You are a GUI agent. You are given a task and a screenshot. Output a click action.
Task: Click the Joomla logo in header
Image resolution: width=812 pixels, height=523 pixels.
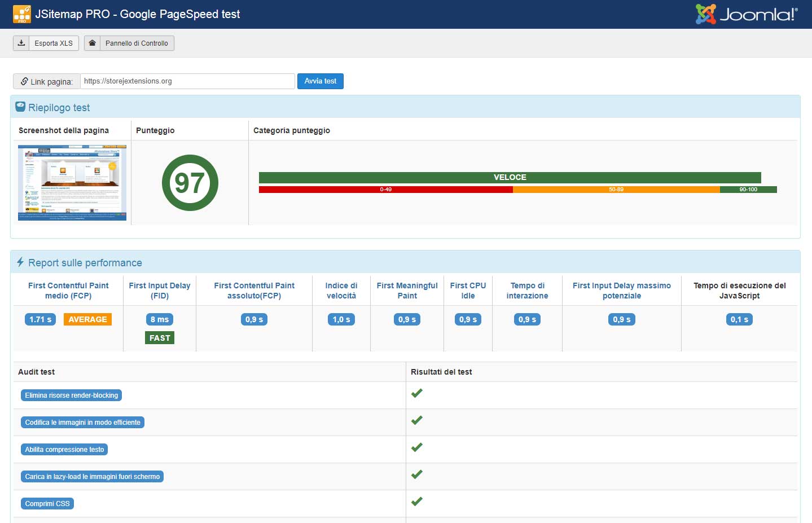pos(746,14)
